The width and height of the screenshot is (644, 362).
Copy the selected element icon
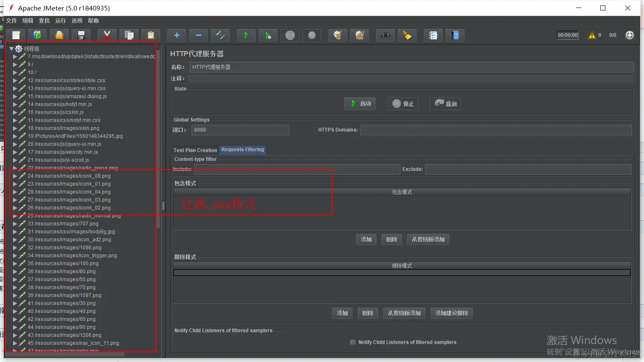(x=129, y=36)
